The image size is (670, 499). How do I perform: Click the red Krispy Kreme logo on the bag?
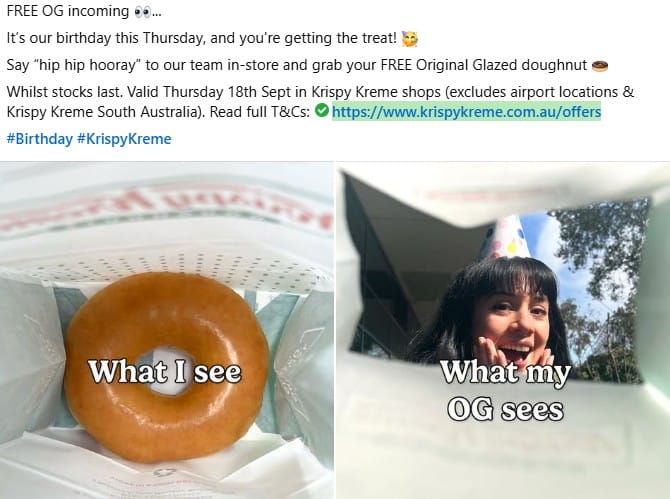pyautogui.click(x=167, y=207)
